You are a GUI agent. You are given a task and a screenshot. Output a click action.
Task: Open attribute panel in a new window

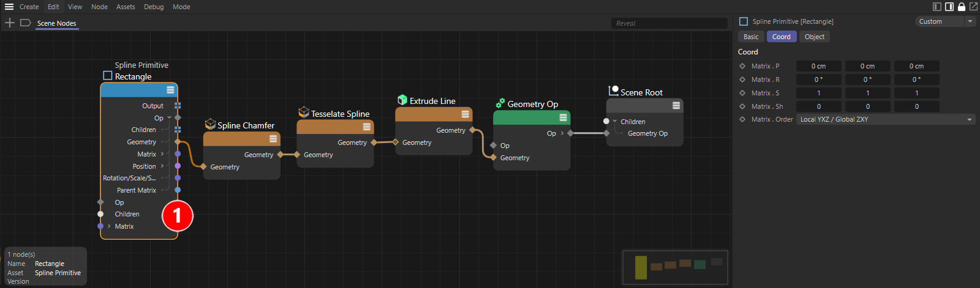[973, 7]
